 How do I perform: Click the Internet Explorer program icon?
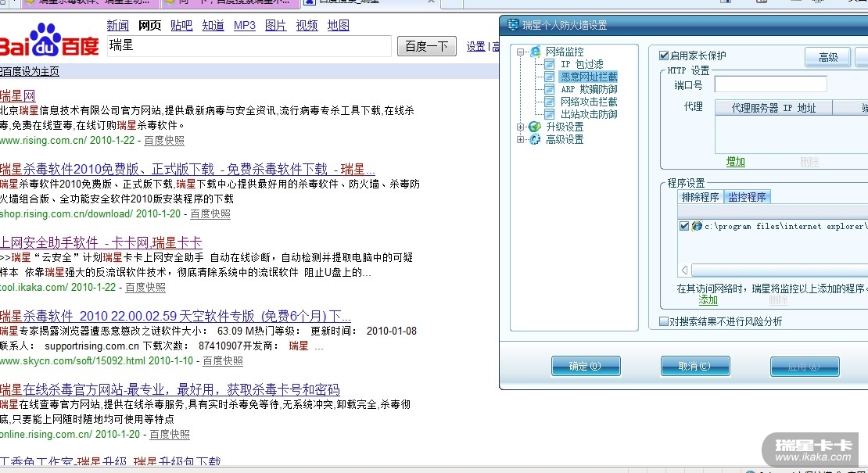click(697, 226)
